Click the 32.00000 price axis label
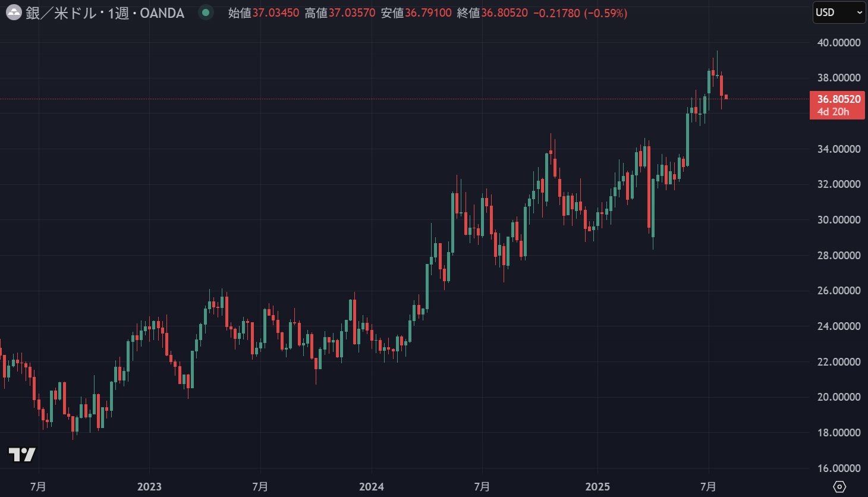 tap(839, 184)
